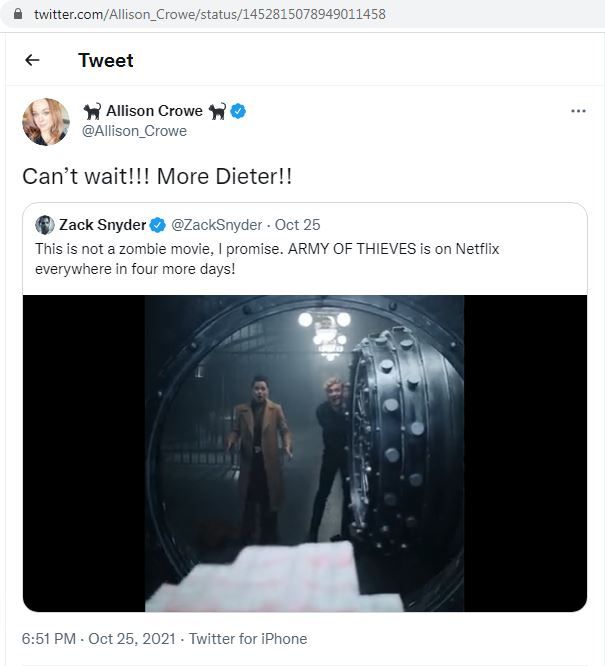Screen dimensions: 605x666
Task: Click the cat emoji before Allison's name
Action: [x=93, y=111]
